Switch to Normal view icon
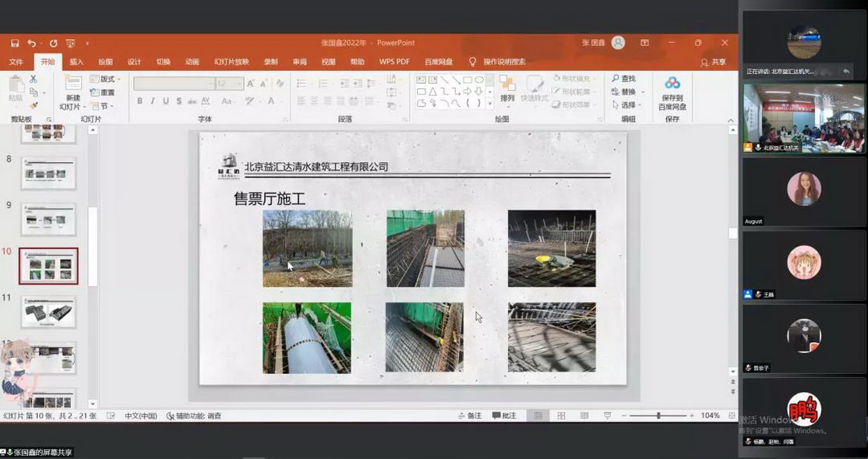 (x=538, y=416)
